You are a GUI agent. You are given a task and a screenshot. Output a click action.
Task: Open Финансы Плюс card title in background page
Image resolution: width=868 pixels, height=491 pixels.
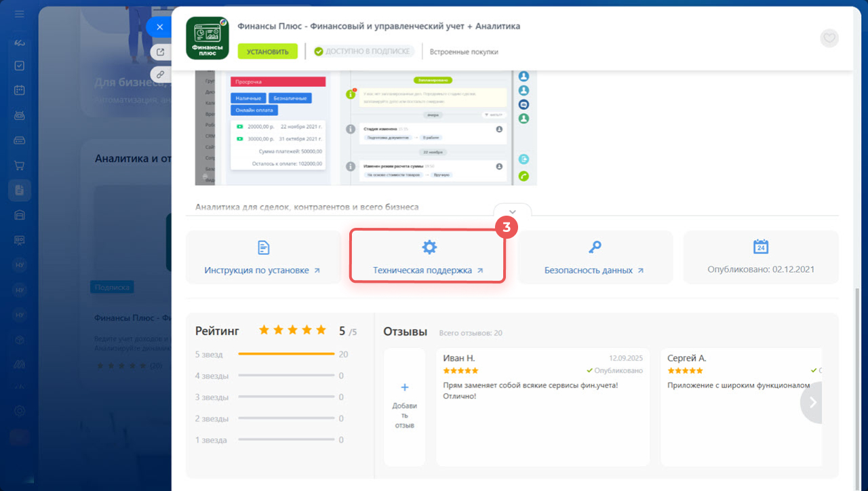tap(132, 317)
